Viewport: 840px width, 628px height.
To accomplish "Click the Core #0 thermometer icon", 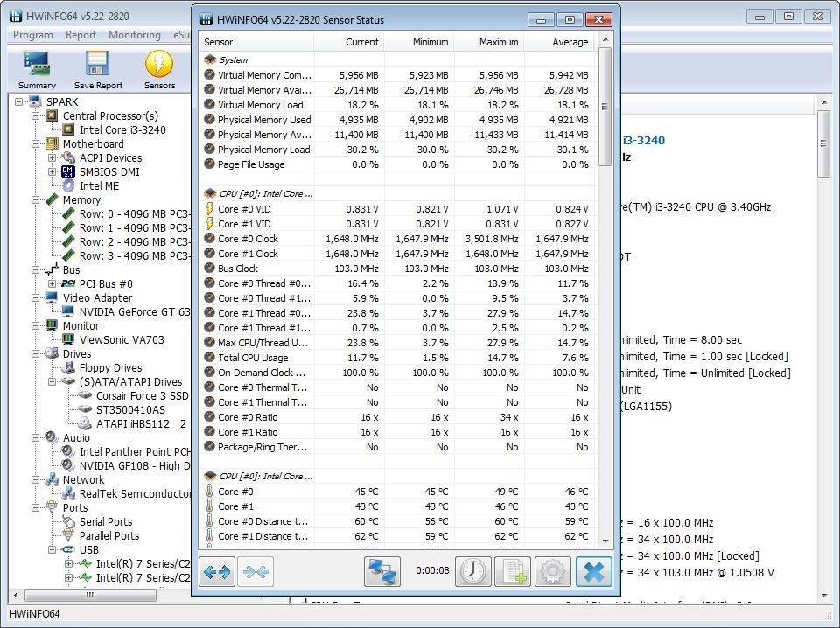I will pyautogui.click(x=209, y=491).
